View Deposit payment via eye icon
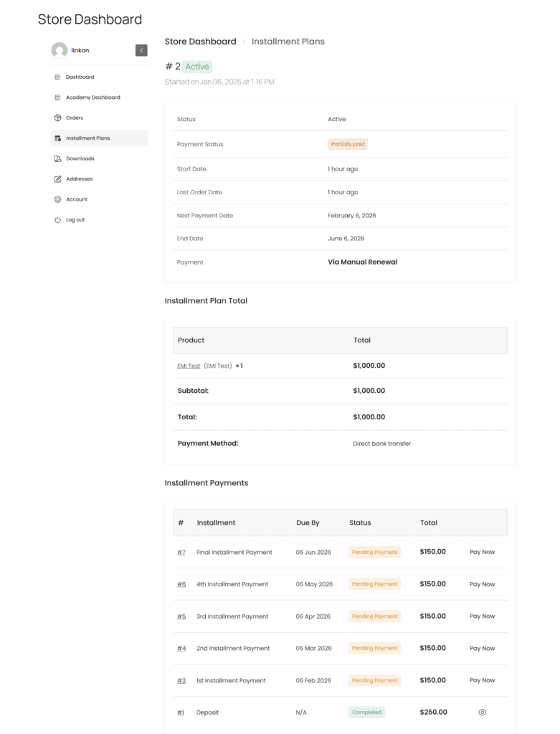This screenshot has width=560, height=734. coord(482,712)
